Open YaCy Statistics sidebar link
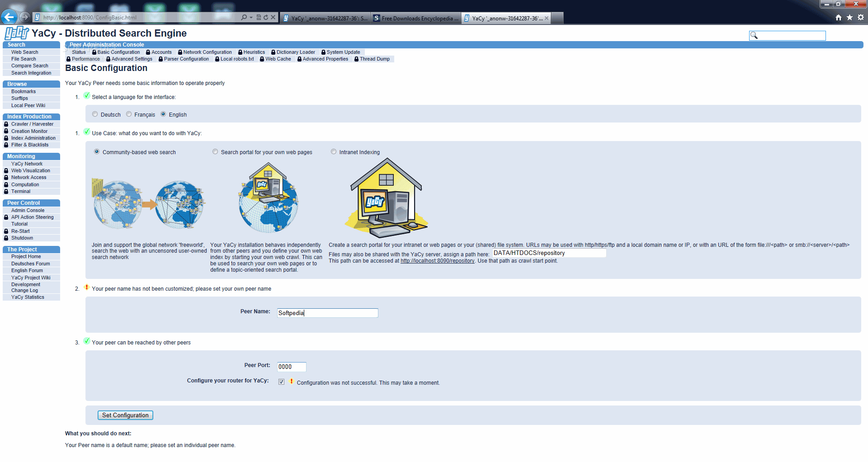 28,297
